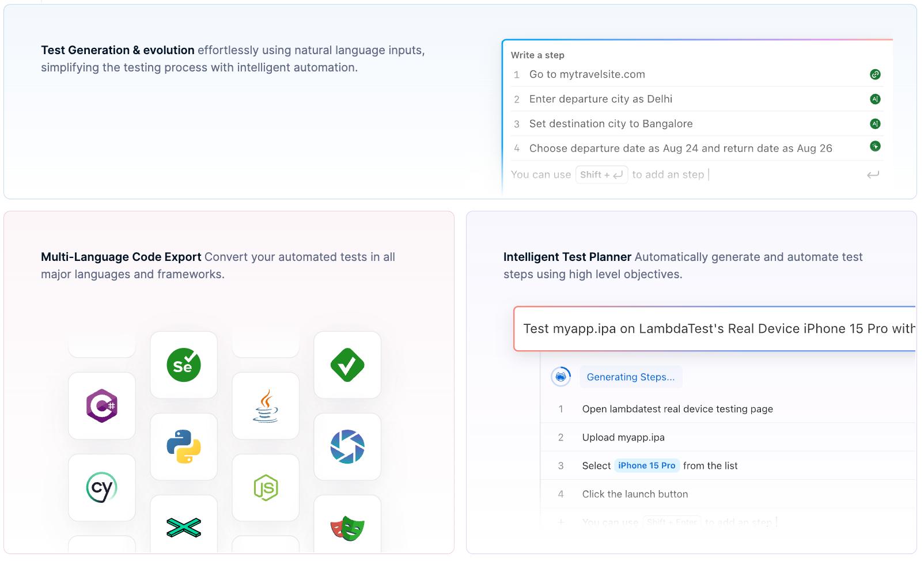Click the Node.js JS icon

point(266,487)
